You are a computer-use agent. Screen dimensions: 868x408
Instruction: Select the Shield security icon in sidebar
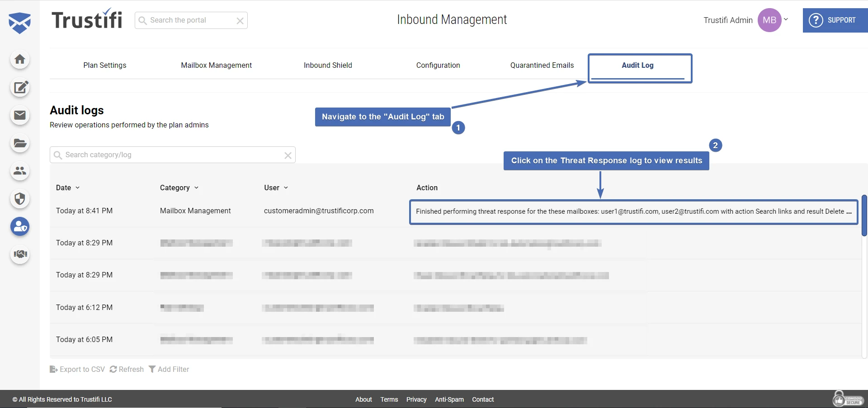[x=20, y=199]
